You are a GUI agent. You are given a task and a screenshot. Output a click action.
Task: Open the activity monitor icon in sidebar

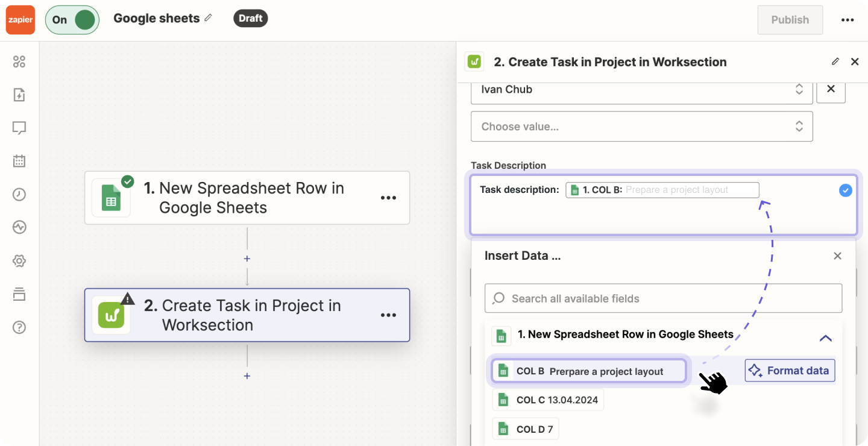19,227
